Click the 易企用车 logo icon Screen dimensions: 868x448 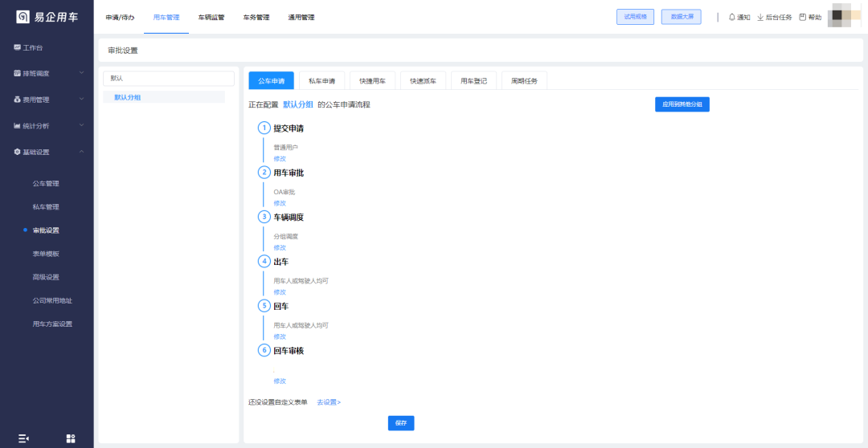click(x=23, y=17)
